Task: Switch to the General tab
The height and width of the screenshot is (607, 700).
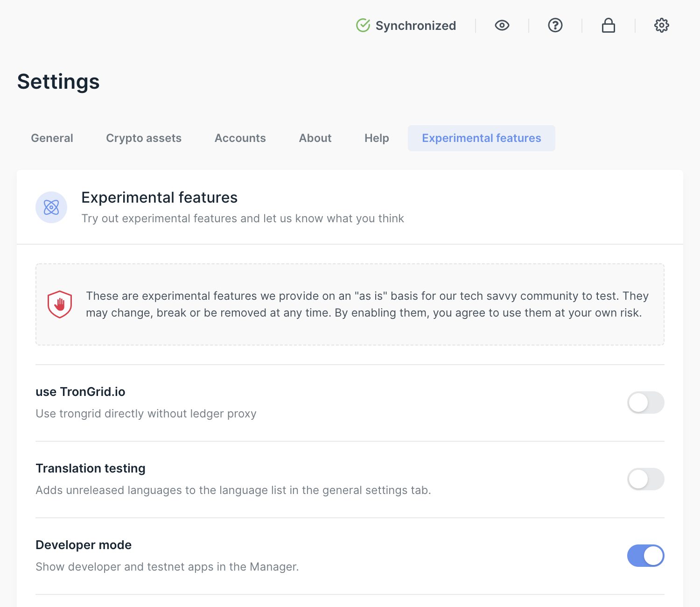Action: pyautogui.click(x=52, y=138)
